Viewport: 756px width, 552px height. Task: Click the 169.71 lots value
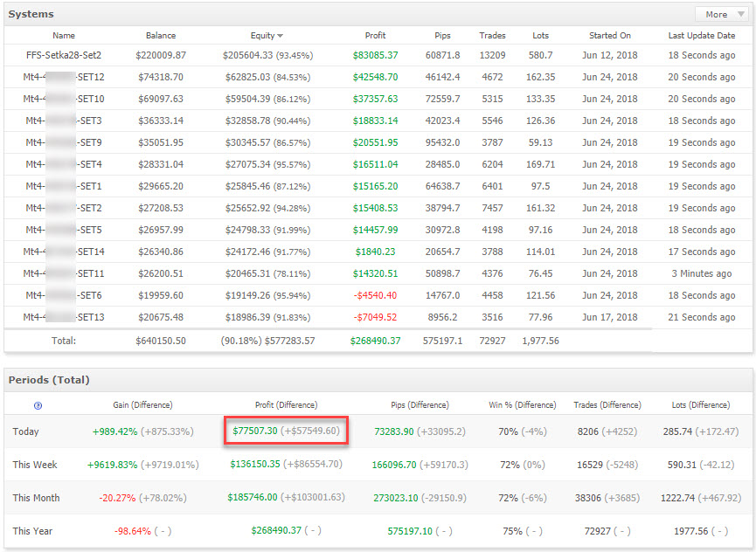[x=540, y=164]
